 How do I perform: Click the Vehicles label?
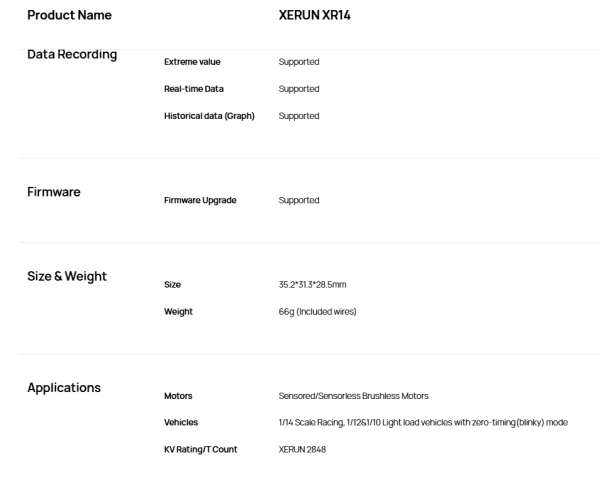[x=181, y=423]
